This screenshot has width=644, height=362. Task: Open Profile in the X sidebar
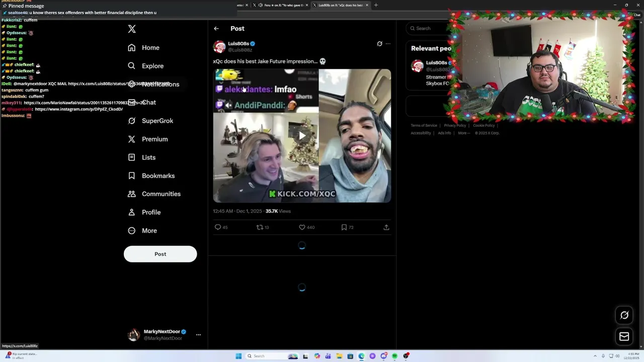[x=144, y=212]
